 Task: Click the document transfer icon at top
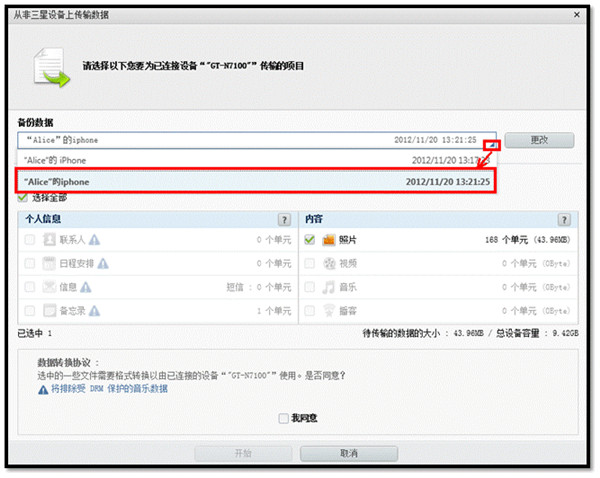point(51,68)
